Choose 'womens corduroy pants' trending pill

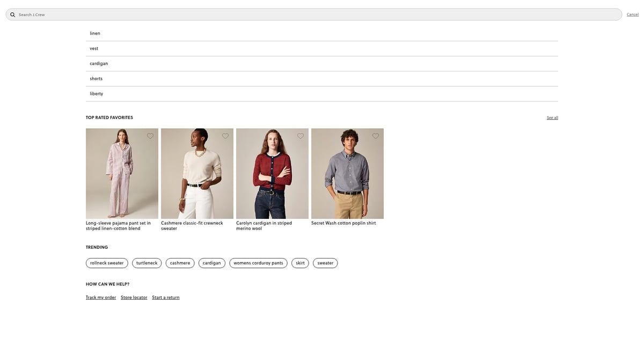(258, 263)
